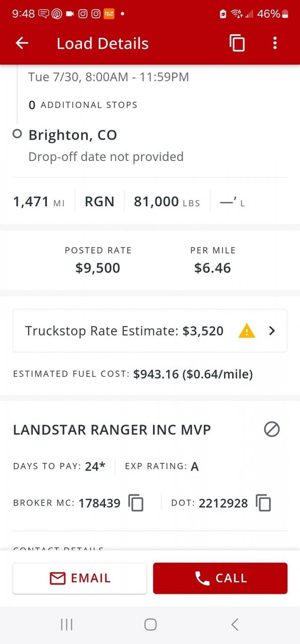The width and height of the screenshot is (300, 644).
Task: Tap the Android recent apps button
Action: click(66, 624)
